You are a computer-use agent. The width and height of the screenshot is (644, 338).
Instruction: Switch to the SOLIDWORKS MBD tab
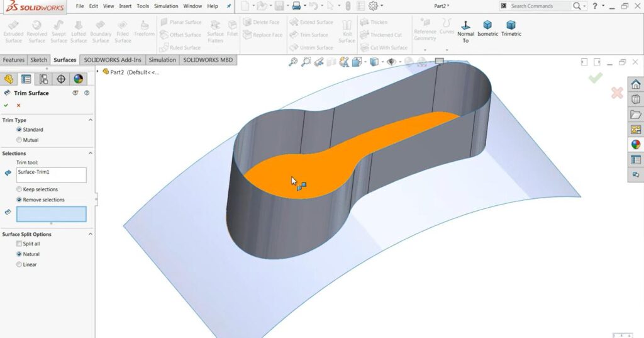(x=208, y=60)
